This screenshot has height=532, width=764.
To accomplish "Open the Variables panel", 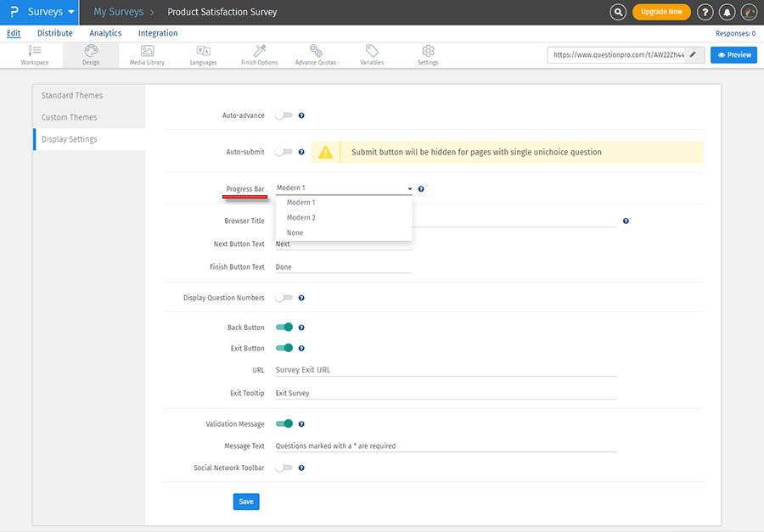I will point(371,54).
